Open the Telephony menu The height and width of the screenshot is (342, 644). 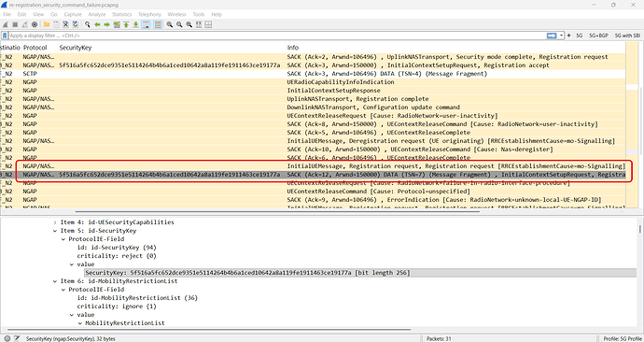[149, 14]
